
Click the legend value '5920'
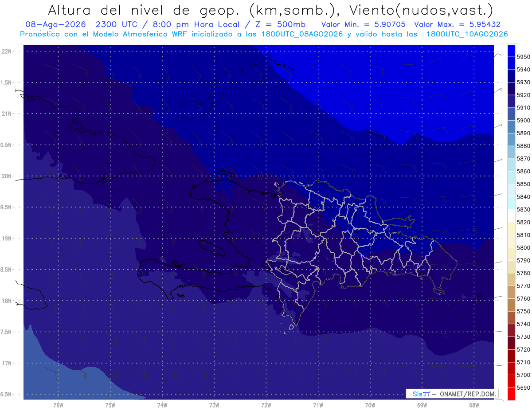[524, 95]
